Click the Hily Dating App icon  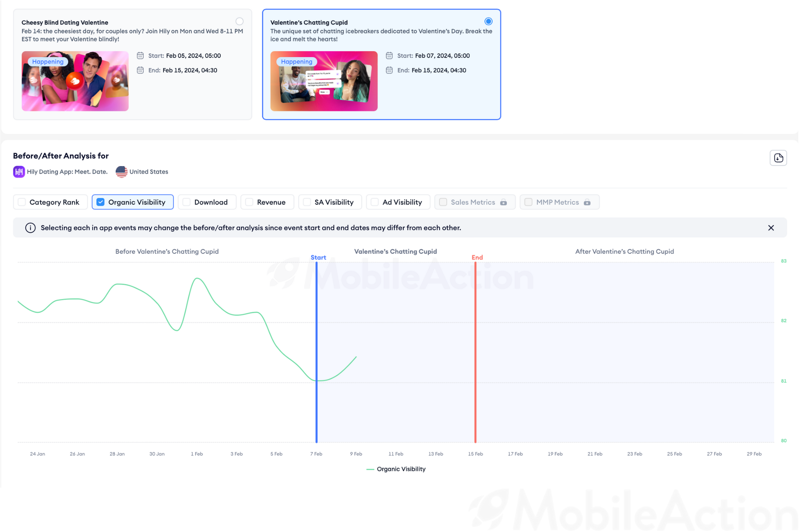[x=19, y=171]
